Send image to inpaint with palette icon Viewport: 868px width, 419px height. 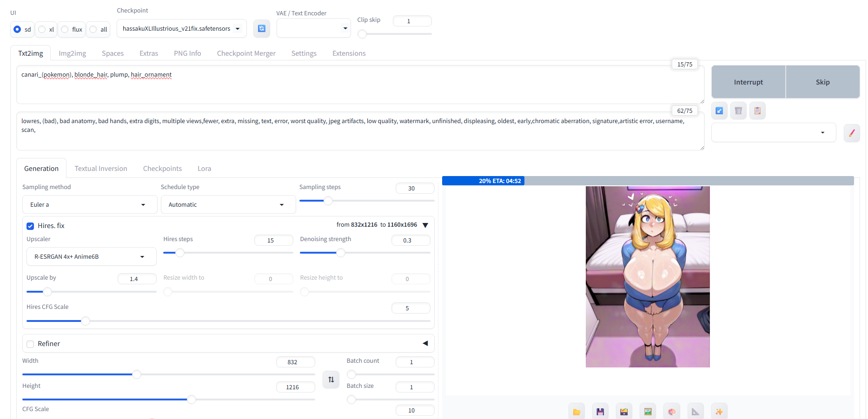[x=671, y=412]
